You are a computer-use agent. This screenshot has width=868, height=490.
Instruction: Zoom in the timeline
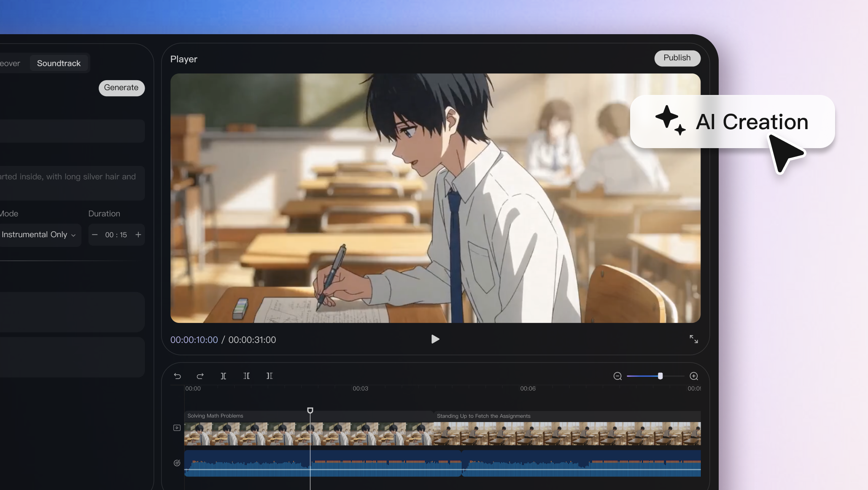pyautogui.click(x=694, y=376)
